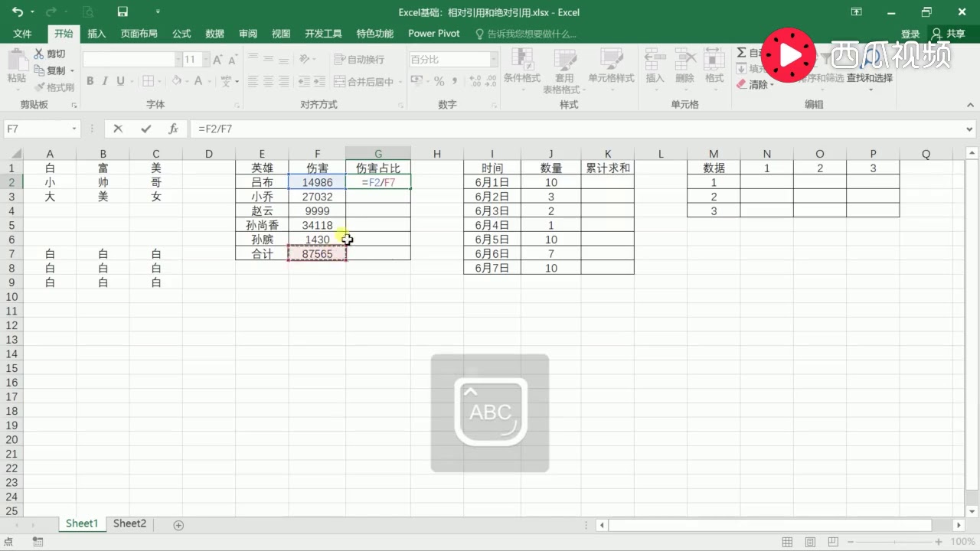Click the 累计求和 header cell

[607, 168]
